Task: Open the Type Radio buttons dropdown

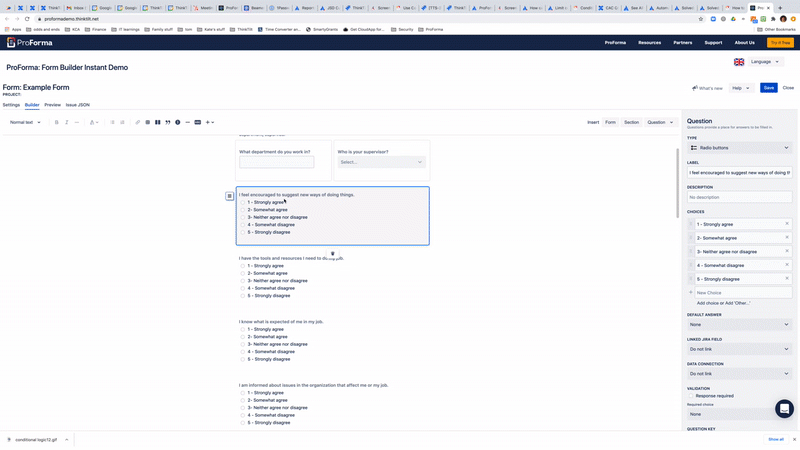Action: (739, 148)
